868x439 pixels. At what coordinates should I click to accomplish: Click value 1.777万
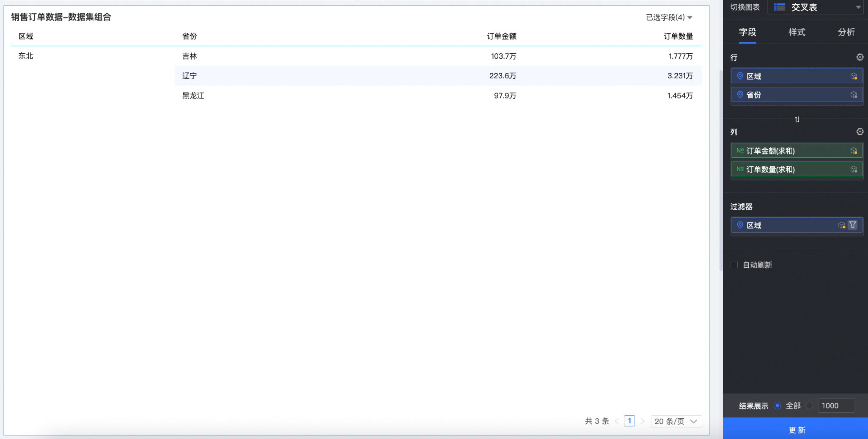[681, 56]
